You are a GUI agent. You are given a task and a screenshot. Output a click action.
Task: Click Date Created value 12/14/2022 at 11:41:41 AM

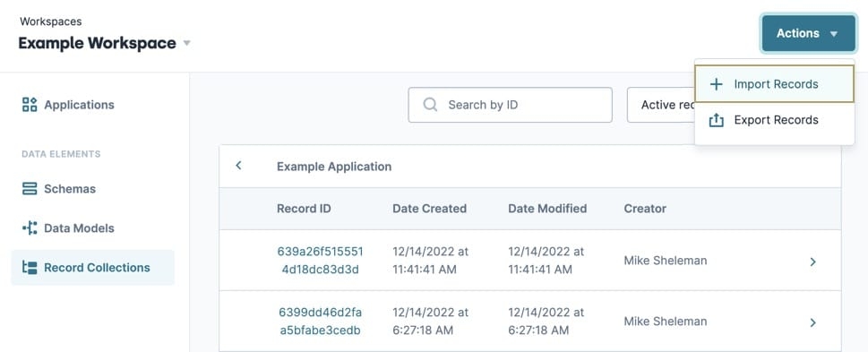tap(431, 261)
